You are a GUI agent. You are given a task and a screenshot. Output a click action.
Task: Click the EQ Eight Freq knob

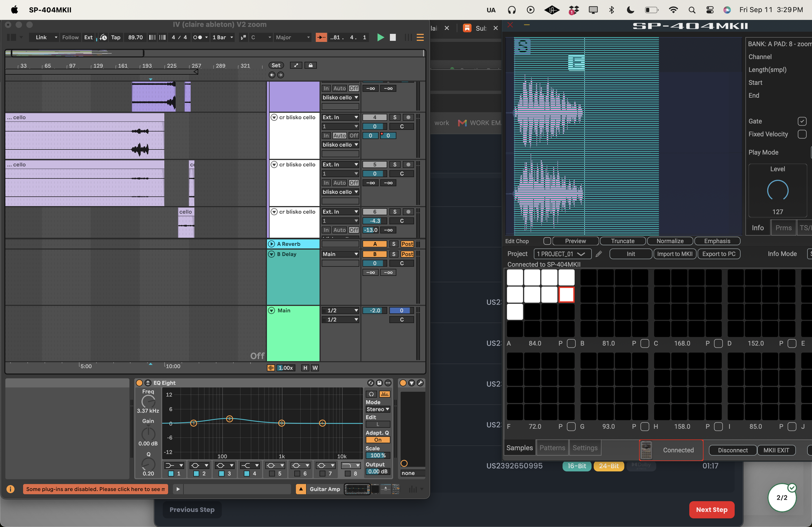[148, 401]
